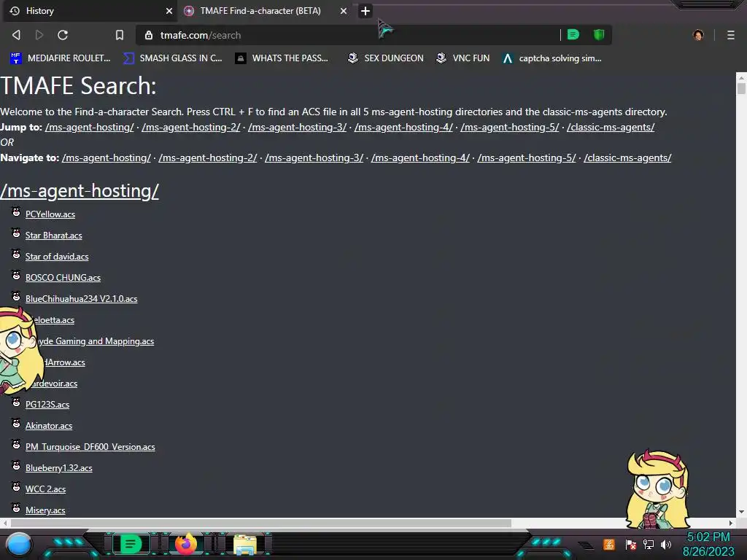Click the agent icon beside Akinator.acs
747x560 pixels.
(x=16, y=424)
